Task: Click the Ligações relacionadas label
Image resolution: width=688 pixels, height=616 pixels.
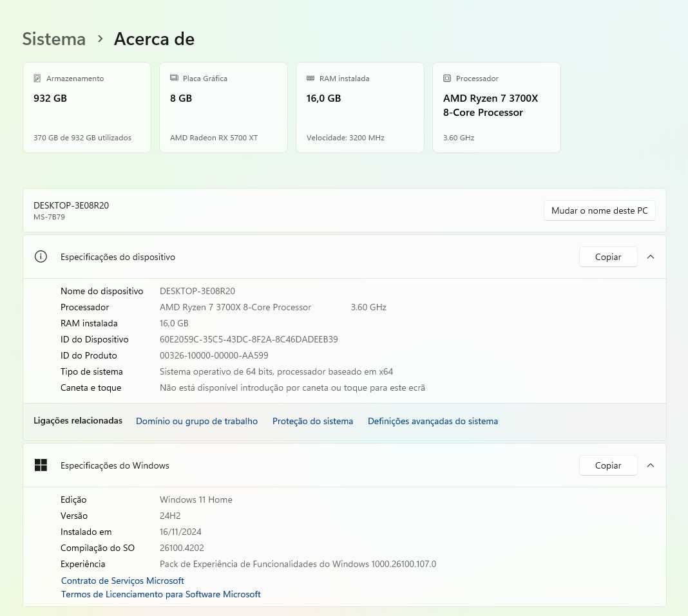Action: 78,420
